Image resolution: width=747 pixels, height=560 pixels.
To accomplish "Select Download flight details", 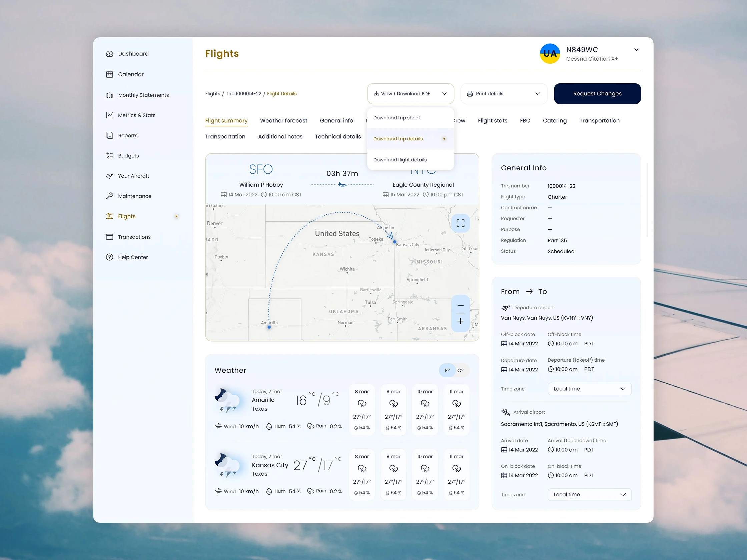I will tap(410, 160).
